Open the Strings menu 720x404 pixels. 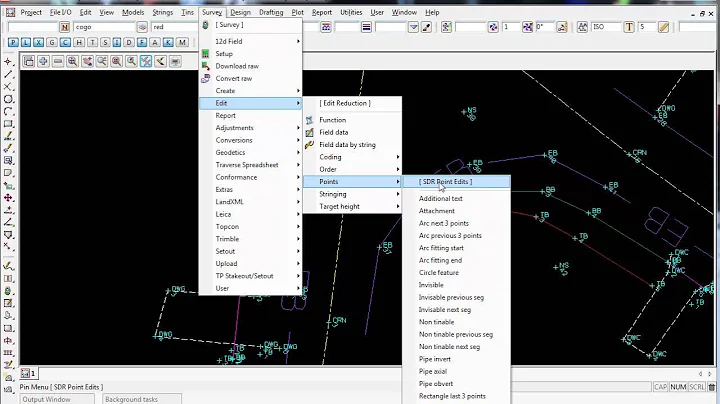[x=163, y=12]
